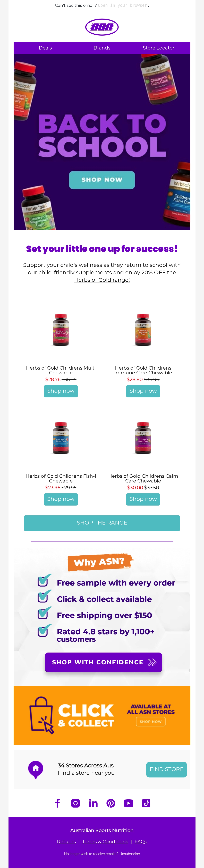
Task: Click the SHOP THE RANGE button
Action: (102, 523)
